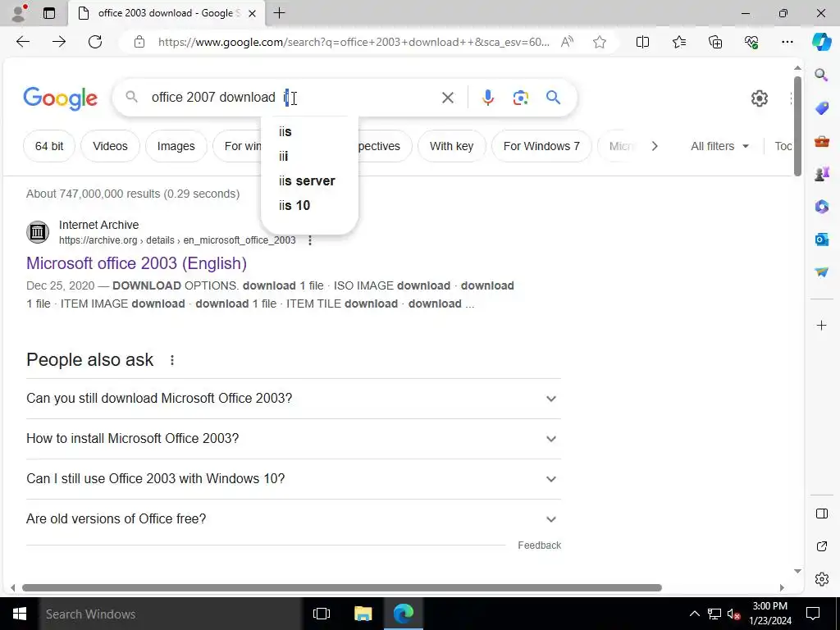Open split screen view
The width and height of the screenshot is (840, 630).
click(x=642, y=42)
